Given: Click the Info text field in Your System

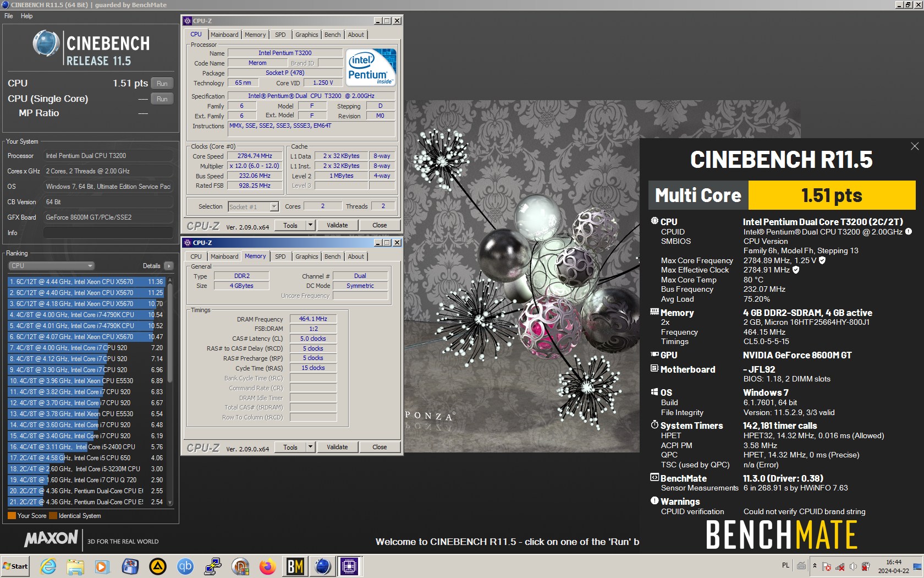Looking at the screenshot, I should click(x=108, y=233).
